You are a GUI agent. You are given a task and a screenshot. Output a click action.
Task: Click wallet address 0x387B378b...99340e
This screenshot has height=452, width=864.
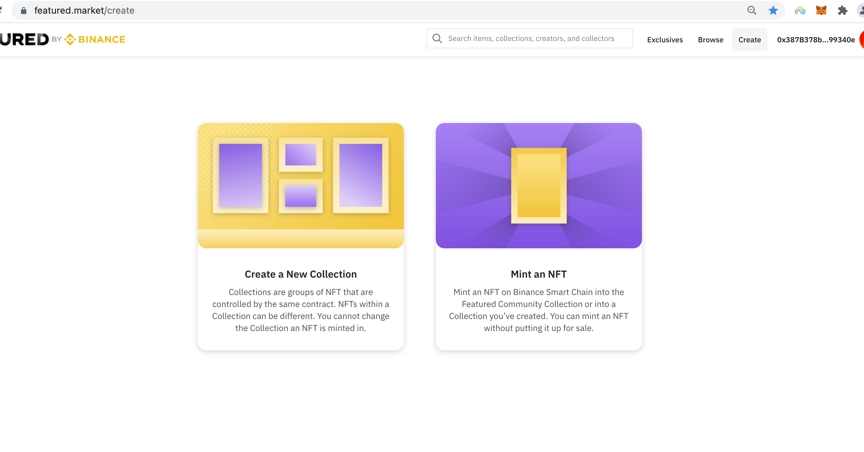815,40
